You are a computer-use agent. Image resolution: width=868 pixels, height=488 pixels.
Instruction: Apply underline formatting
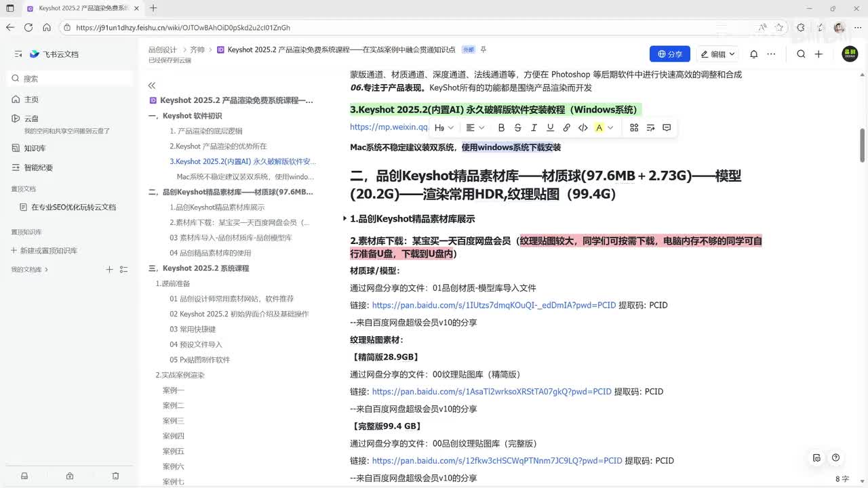pyautogui.click(x=550, y=127)
